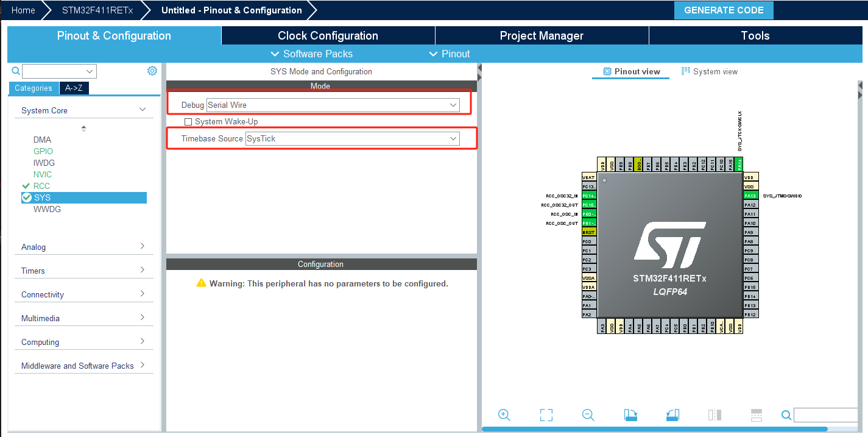
Task: Rotate the chip view counter-clockwise
Action: 672,415
